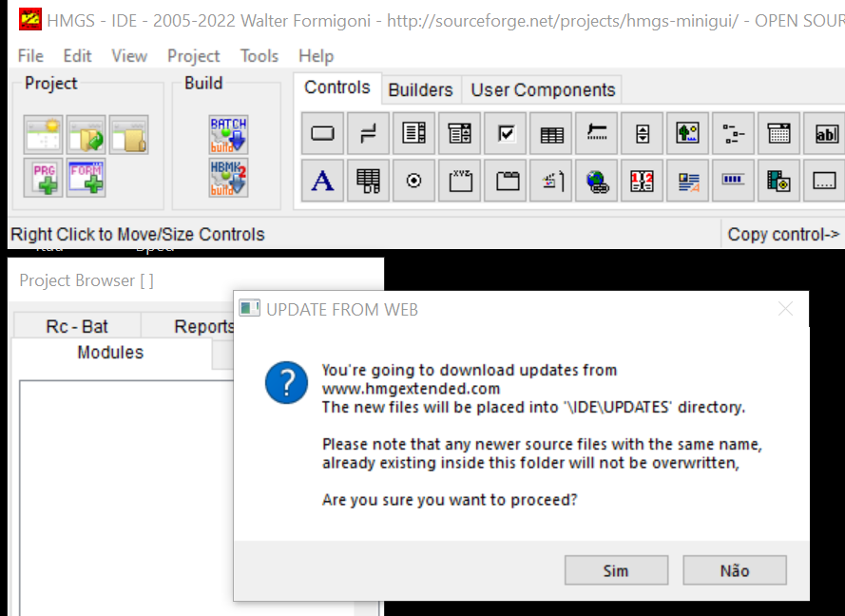Open the Help menu

pos(316,56)
